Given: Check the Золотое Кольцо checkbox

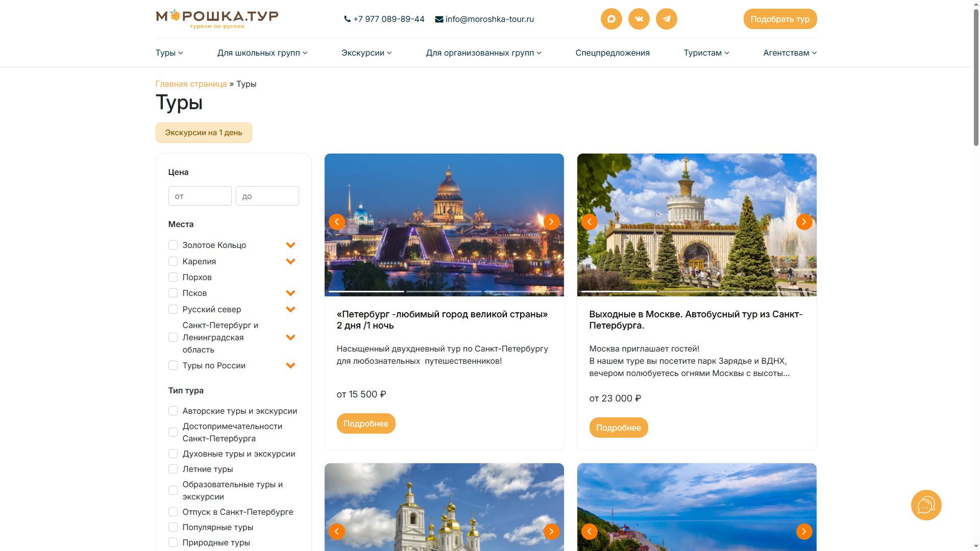Looking at the screenshot, I should point(173,245).
